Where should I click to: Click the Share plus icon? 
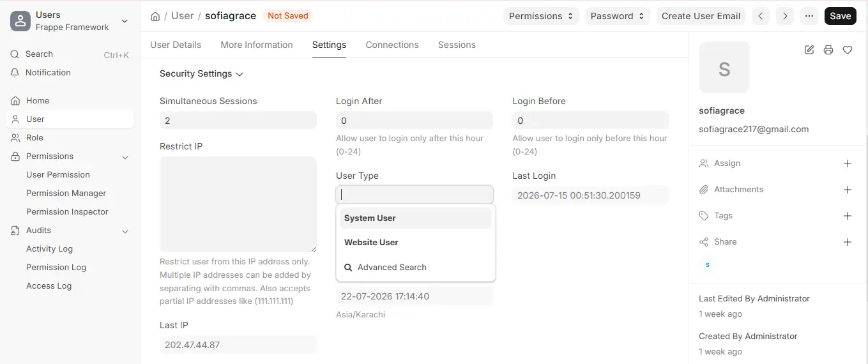click(x=848, y=242)
